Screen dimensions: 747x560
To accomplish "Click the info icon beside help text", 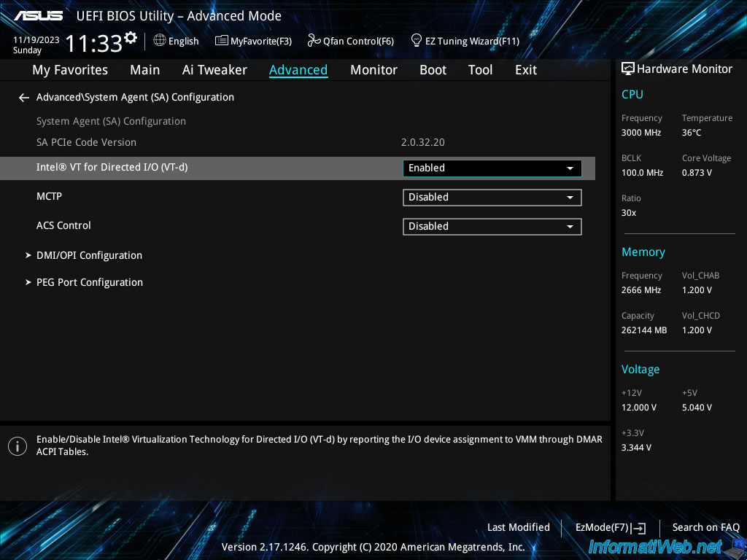I will [x=18, y=446].
